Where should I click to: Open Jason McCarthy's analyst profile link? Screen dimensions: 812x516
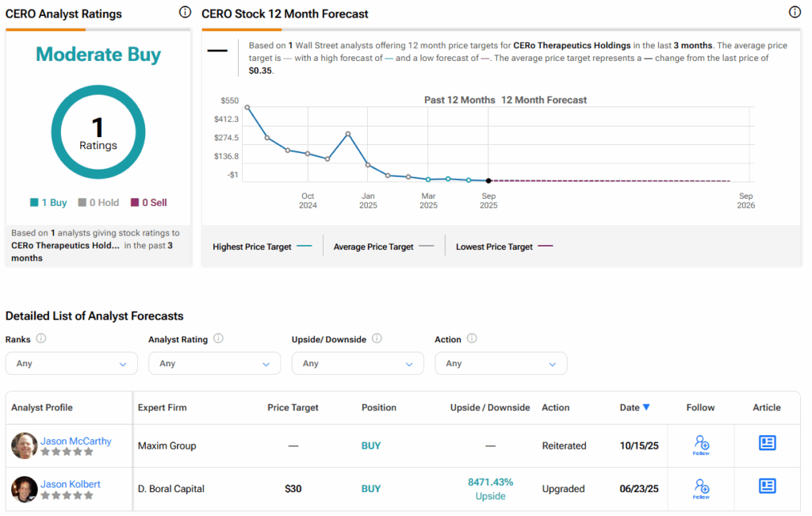[76, 441]
